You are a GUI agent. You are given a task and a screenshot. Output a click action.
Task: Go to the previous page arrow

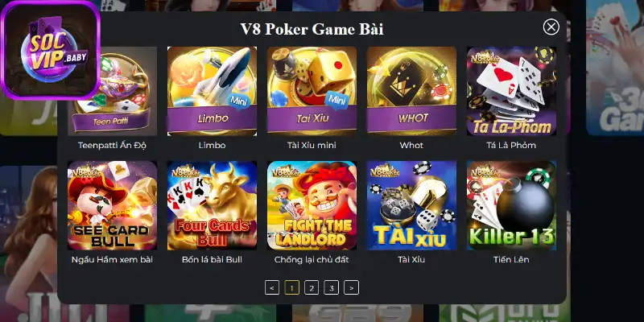pyautogui.click(x=272, y=287)
